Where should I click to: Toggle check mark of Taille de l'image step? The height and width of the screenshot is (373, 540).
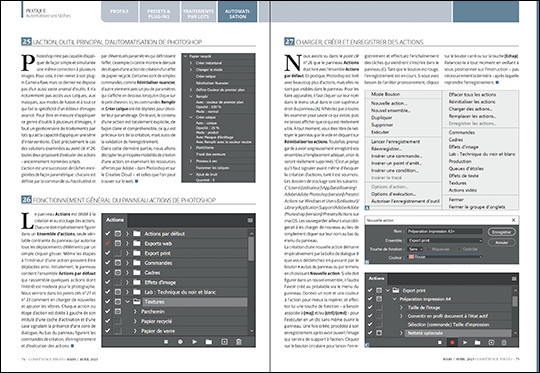(x=370, y=307)
